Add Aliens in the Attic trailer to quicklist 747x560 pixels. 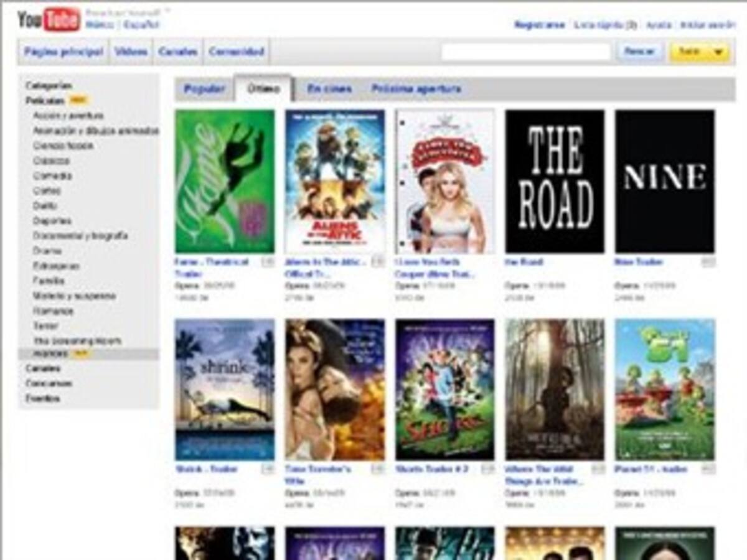pyautogui.click(x=378, y=262)
